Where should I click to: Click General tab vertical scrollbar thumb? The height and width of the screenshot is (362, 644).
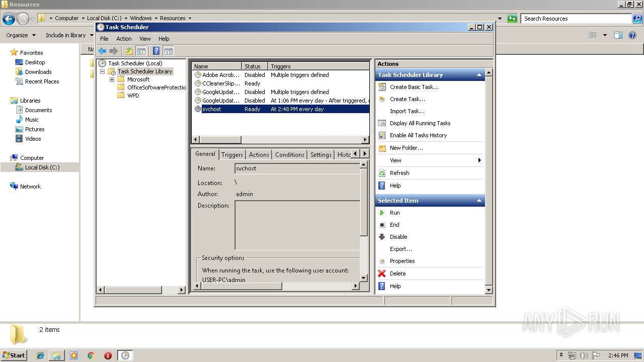[x=364, y=202]
